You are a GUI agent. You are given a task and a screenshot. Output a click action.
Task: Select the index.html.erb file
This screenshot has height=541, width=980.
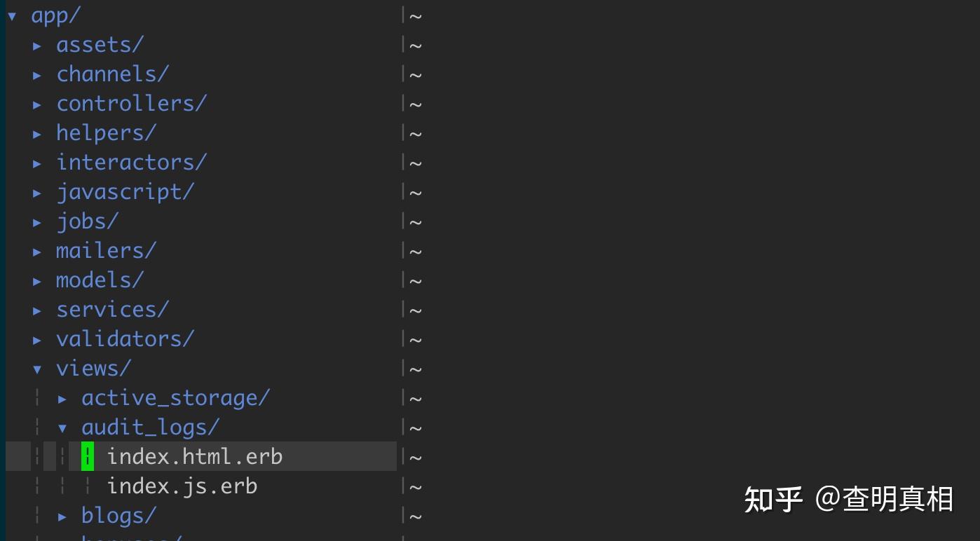coord(195,457)
